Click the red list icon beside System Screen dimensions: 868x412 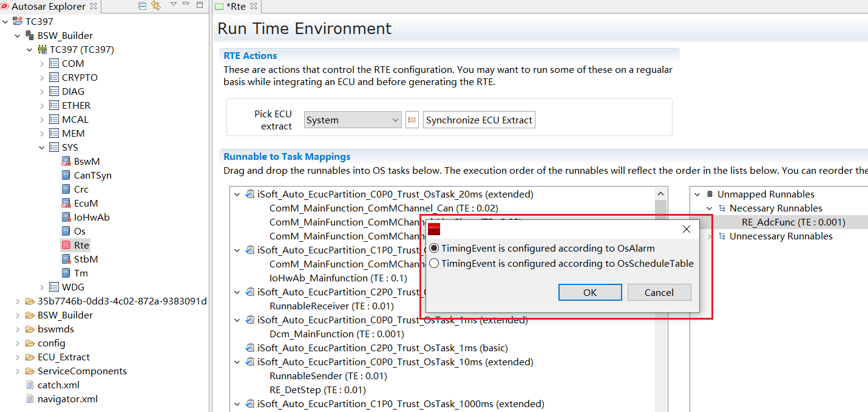[412, 120]
